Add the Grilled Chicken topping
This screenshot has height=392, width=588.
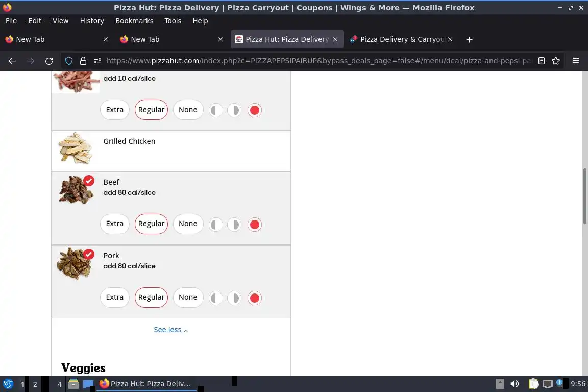171,151
